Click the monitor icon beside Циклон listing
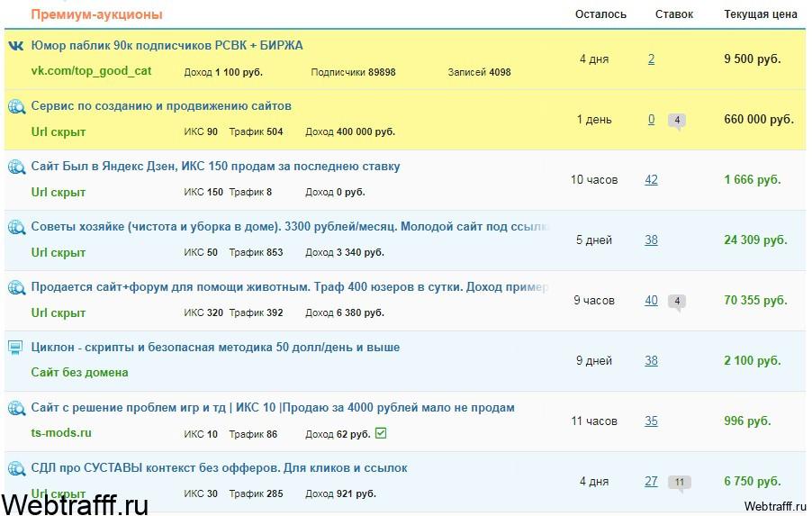Image resolution: width=812 pixels, height=516 pixels. click(x=15, y=348)
